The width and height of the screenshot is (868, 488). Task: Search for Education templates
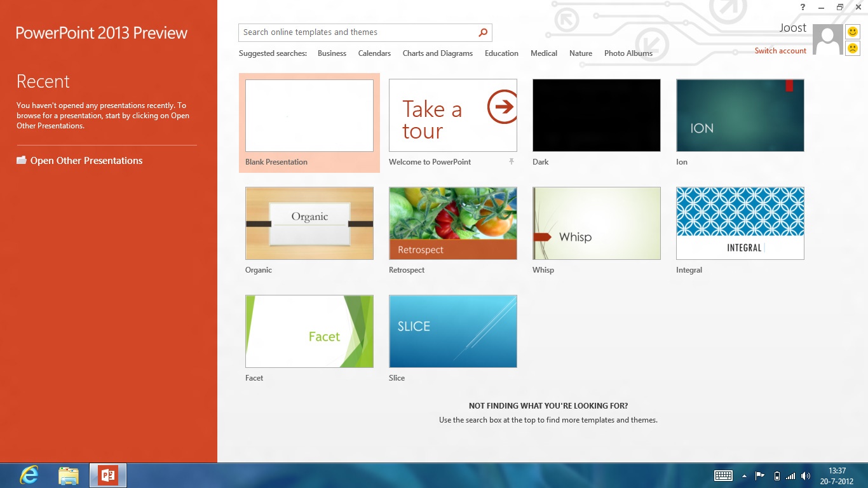click(501, 53)
